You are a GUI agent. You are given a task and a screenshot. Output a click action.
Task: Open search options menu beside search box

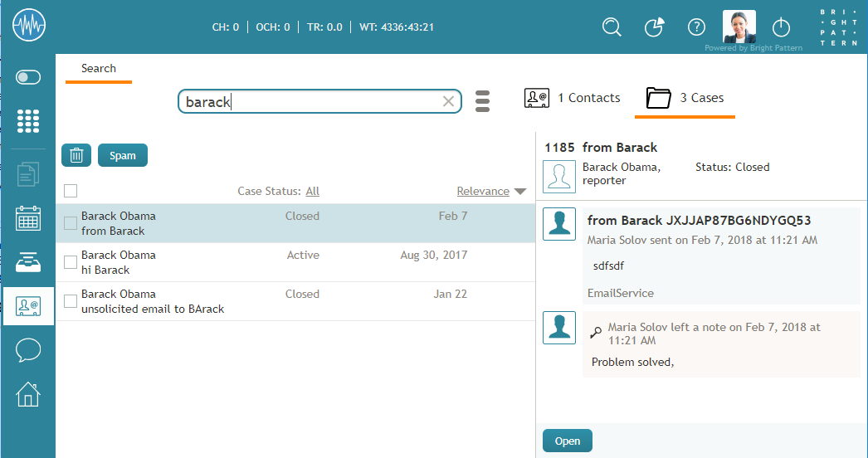point(482,101)
